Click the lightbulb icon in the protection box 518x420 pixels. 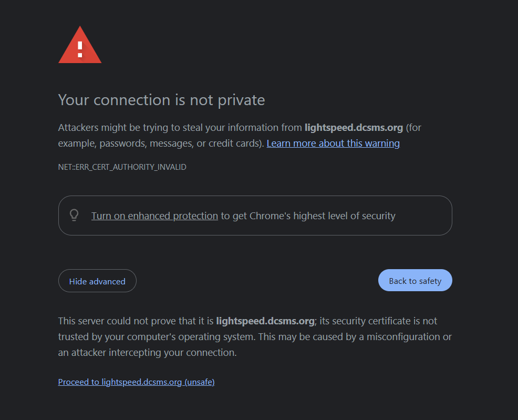74,215
